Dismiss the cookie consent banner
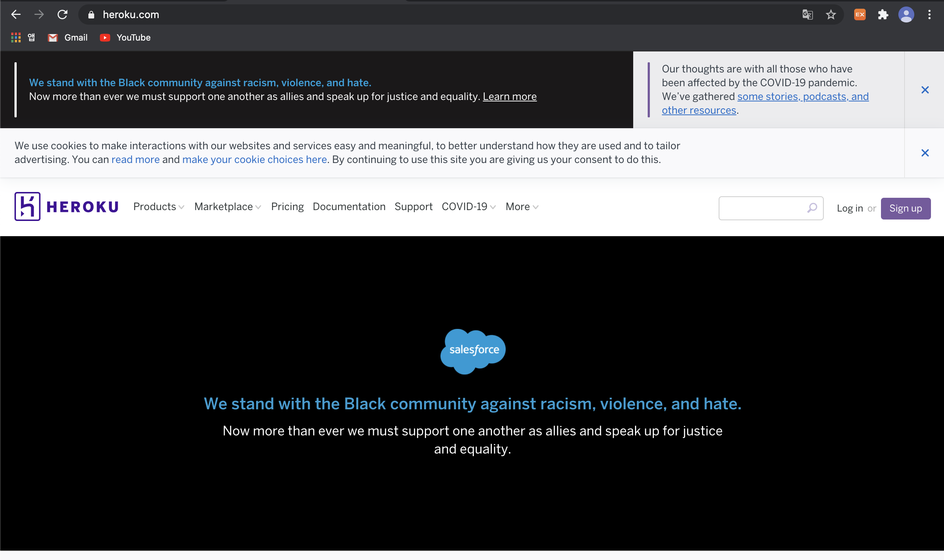 tap(925, 152)
